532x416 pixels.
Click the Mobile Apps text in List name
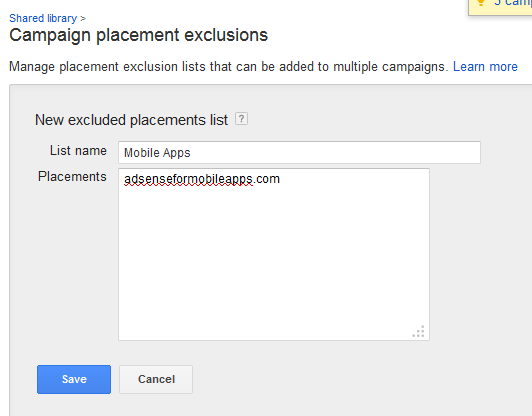[157, 153]
